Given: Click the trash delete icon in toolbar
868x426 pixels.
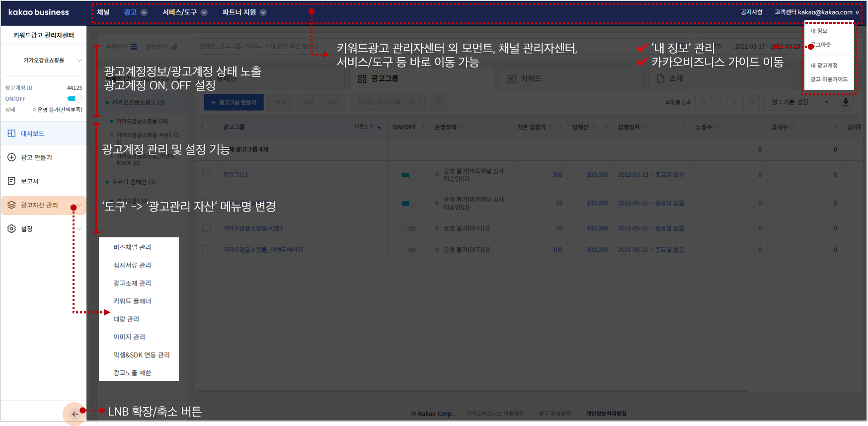Looking at the screenshot, I should [438, 102].
